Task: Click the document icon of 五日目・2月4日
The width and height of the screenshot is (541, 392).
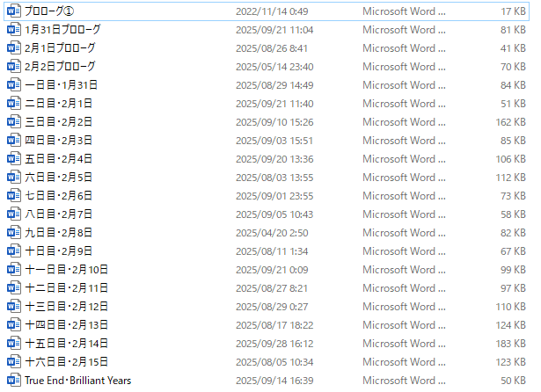Action: coord(13,159)
